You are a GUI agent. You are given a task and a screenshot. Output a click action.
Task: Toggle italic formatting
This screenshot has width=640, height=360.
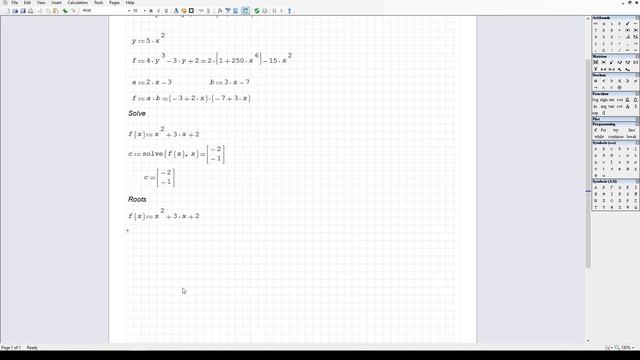[x=159, y=11]
